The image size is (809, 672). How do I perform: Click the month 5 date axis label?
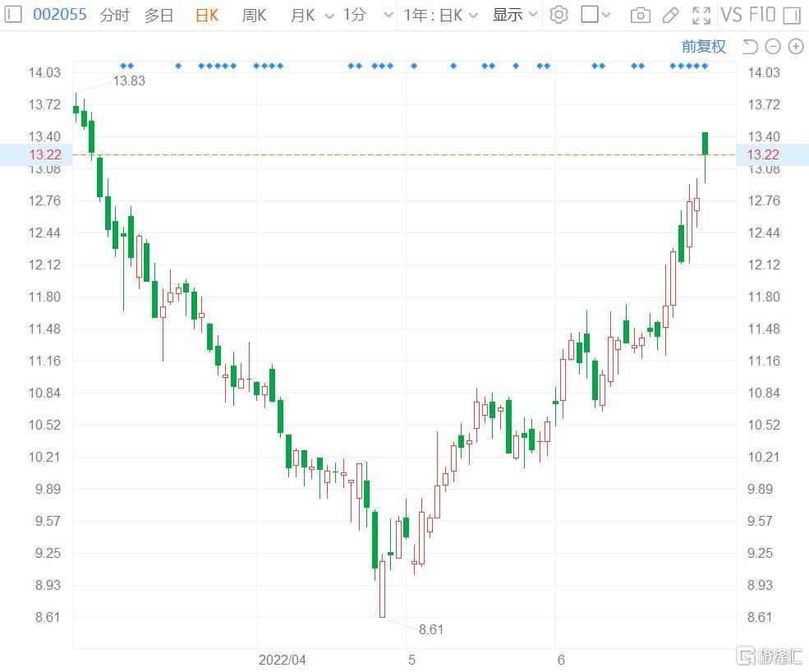pos(411,660)
